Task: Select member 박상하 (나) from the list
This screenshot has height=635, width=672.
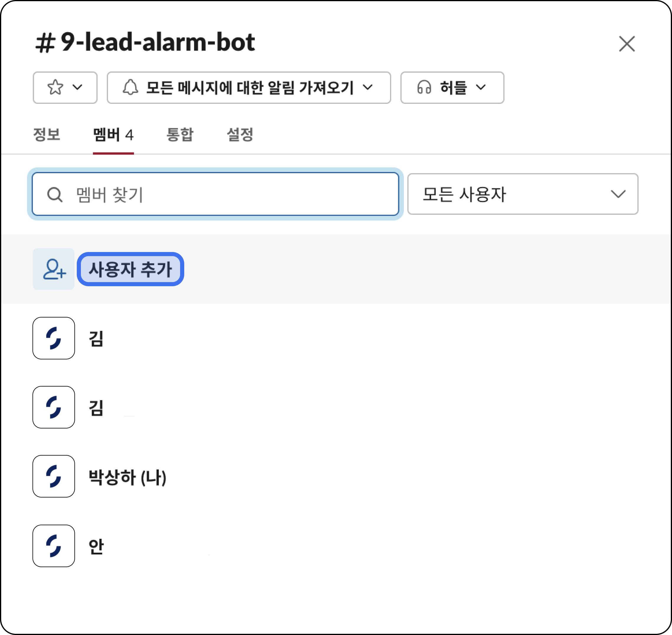Action: [126, 477]
